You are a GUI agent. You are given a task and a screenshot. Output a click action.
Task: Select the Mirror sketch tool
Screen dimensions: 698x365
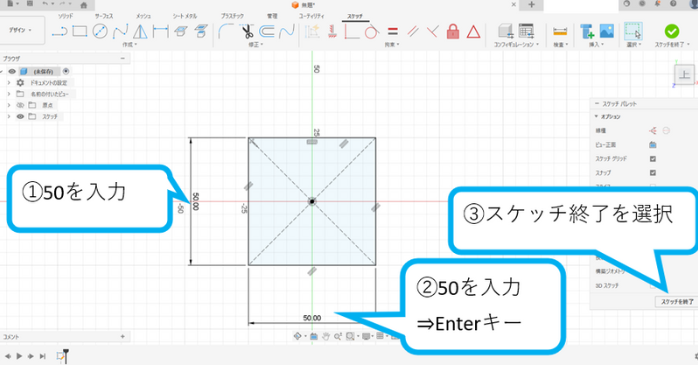[140, 31]
